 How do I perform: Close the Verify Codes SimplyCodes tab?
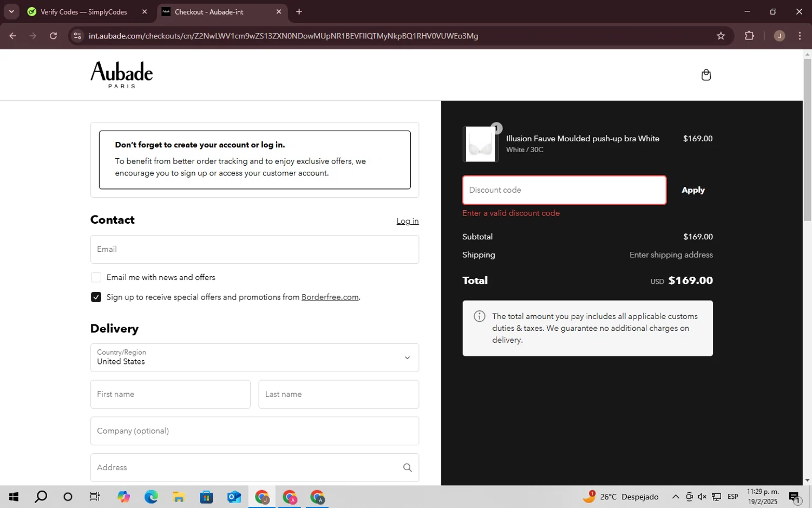click(145, 11)
